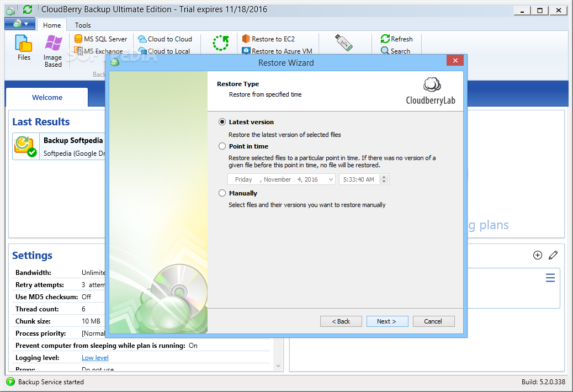The image size is (573, 392).
Task: Click the Thread count value 6
Action: (83, 309)
